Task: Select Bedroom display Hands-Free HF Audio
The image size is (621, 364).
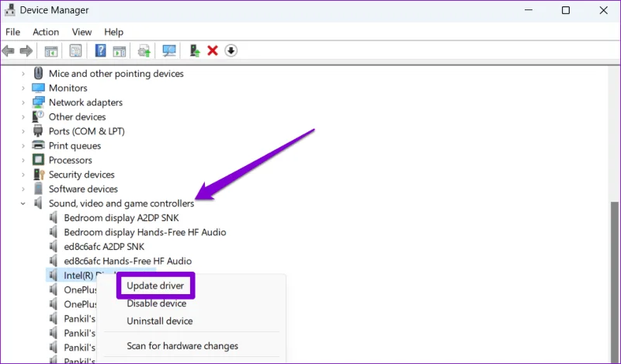Action: [x=145, y=232]
